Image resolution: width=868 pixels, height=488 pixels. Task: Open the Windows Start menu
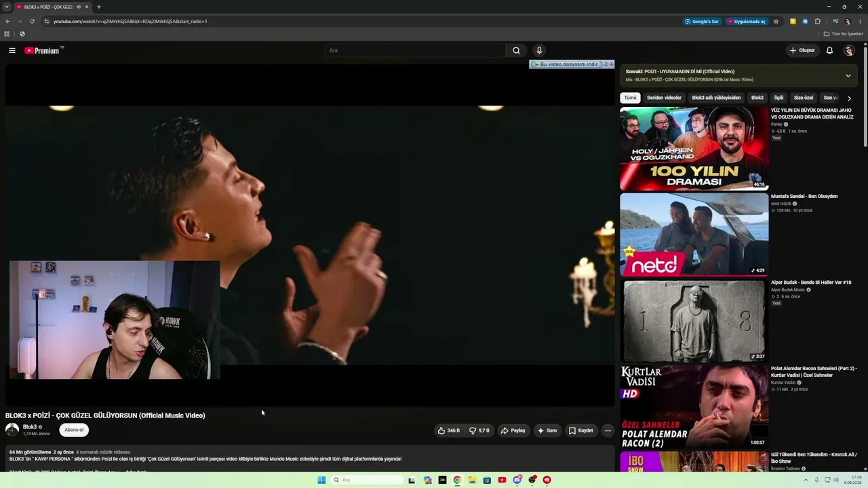pyautogui.click(x=321, y=480)
